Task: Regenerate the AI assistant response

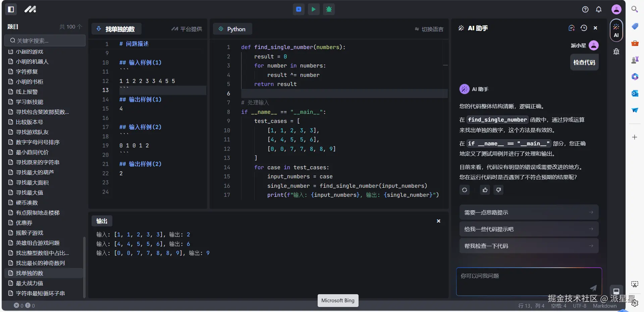Action: coord(465,190)
